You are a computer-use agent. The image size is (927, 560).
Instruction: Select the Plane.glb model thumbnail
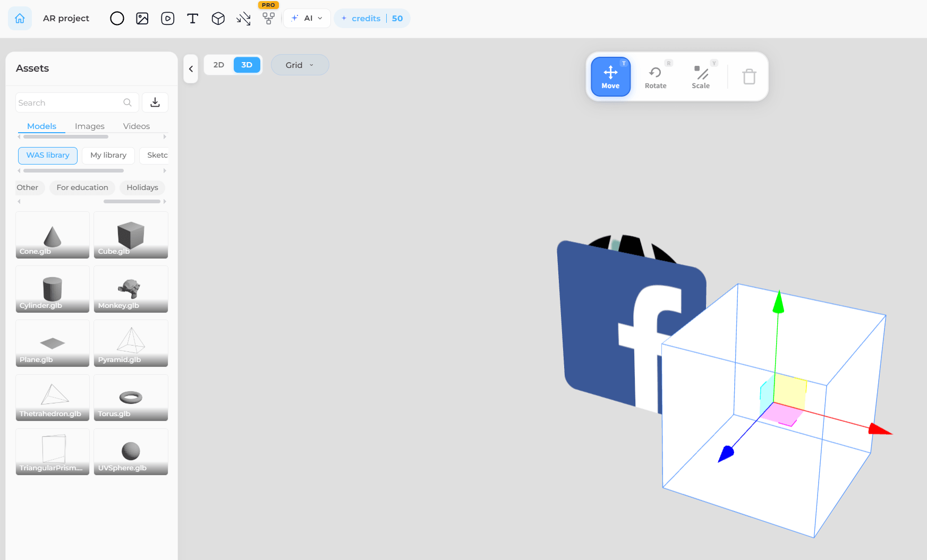[53, 343]
